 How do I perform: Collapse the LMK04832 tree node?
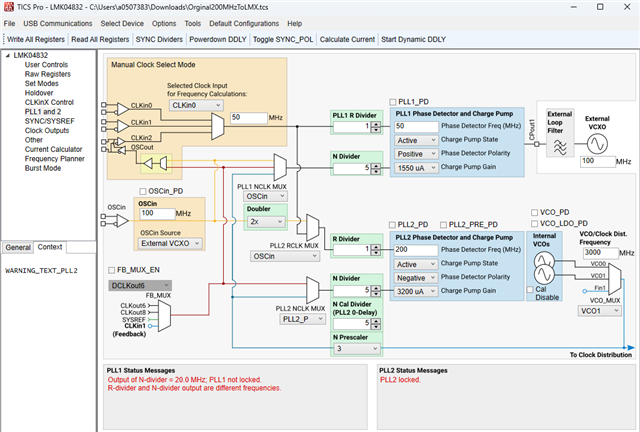click(x=7, y=56)
